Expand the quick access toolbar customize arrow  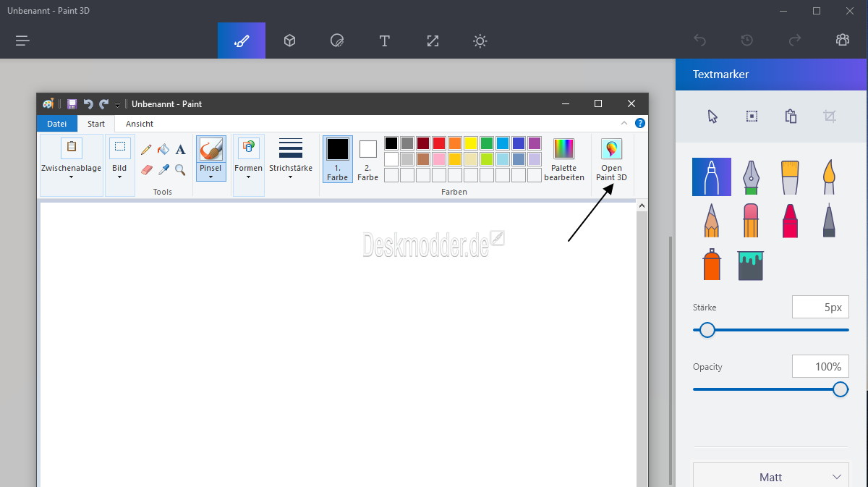click(x=117, y=106)
